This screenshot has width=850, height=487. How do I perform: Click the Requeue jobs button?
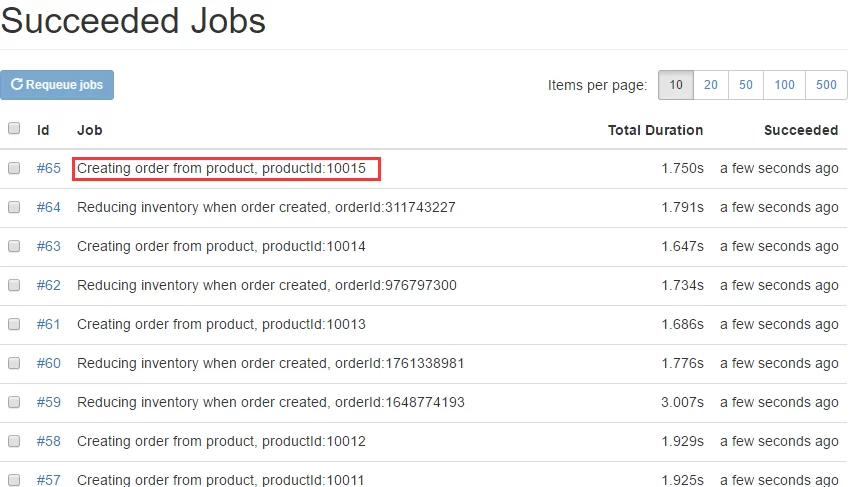57,85
